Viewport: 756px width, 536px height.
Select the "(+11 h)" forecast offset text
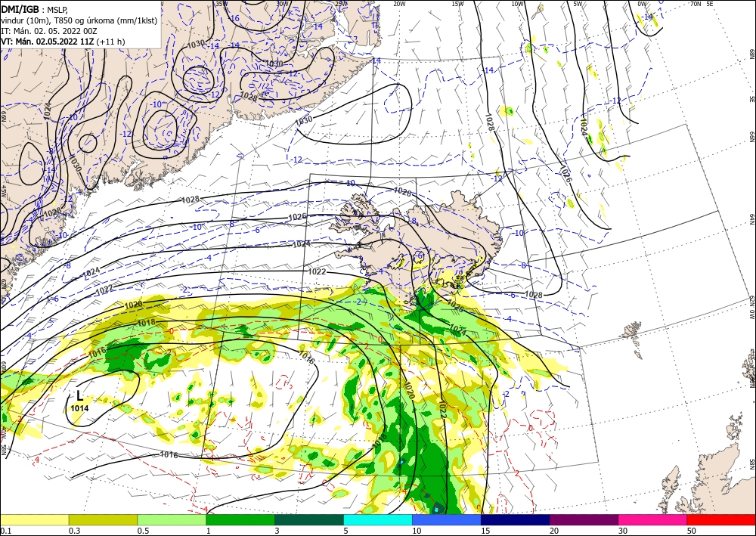pyautogui.click(x=111, y=42)
